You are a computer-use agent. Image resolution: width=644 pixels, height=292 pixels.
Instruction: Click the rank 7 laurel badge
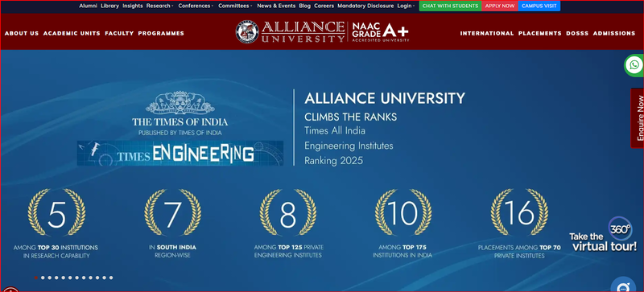click(x=172, y=212)
